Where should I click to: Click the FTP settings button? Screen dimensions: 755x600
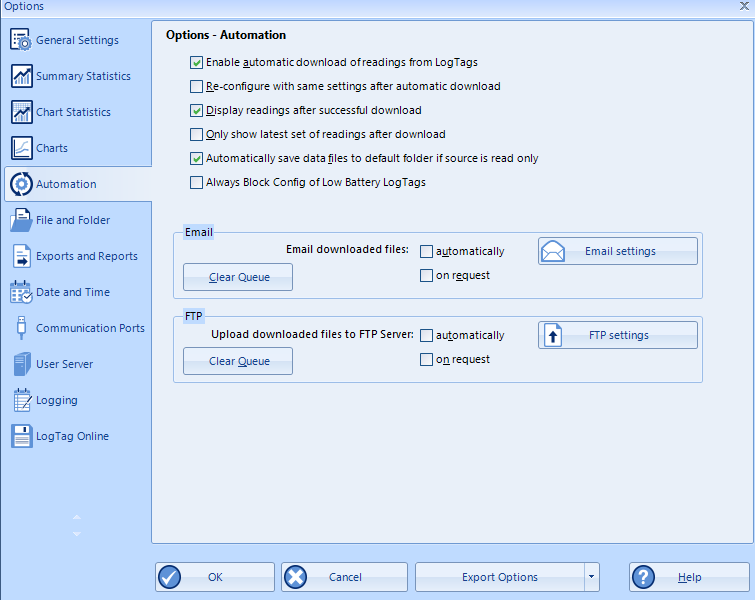coord(618,335)
